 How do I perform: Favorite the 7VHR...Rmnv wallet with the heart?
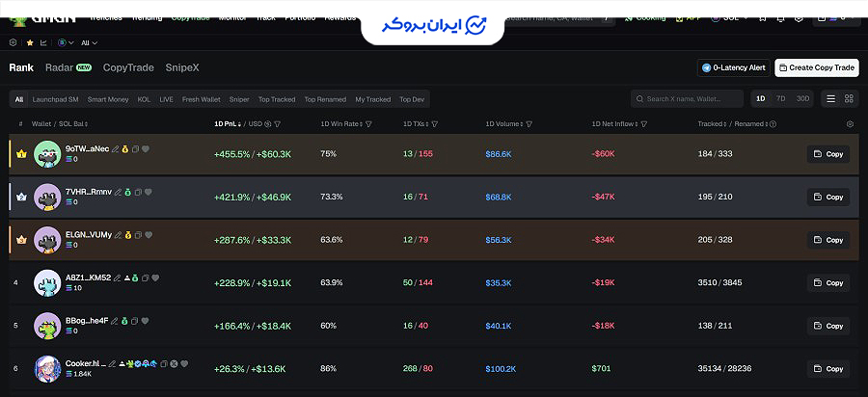[x=149, y=192]
